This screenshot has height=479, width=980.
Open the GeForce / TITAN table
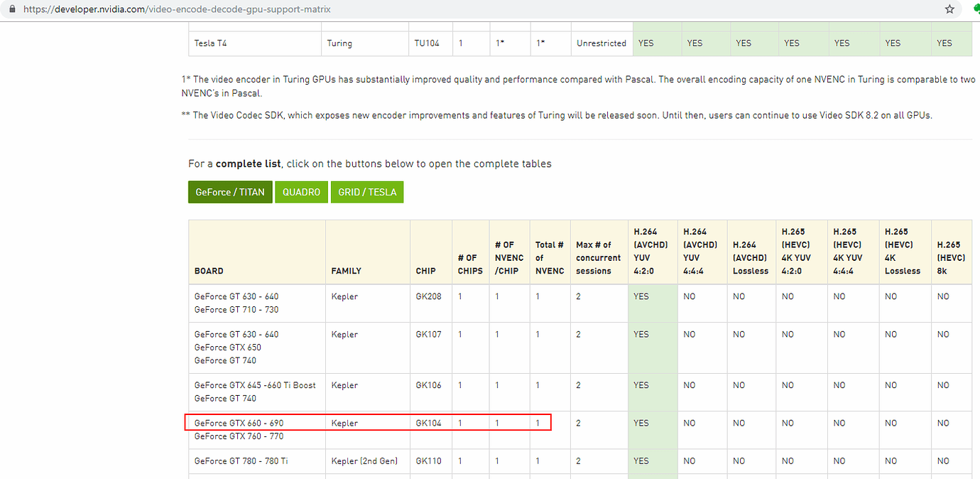click(x=230, y=192)
